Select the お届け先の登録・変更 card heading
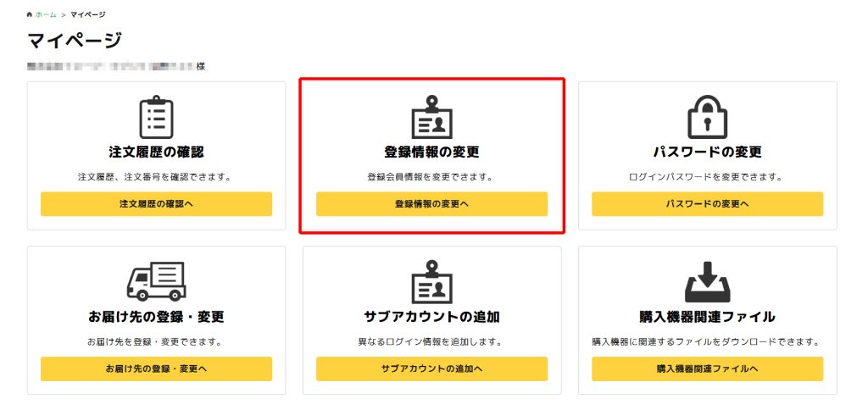The image size is (868, 410). coord(156,317)
